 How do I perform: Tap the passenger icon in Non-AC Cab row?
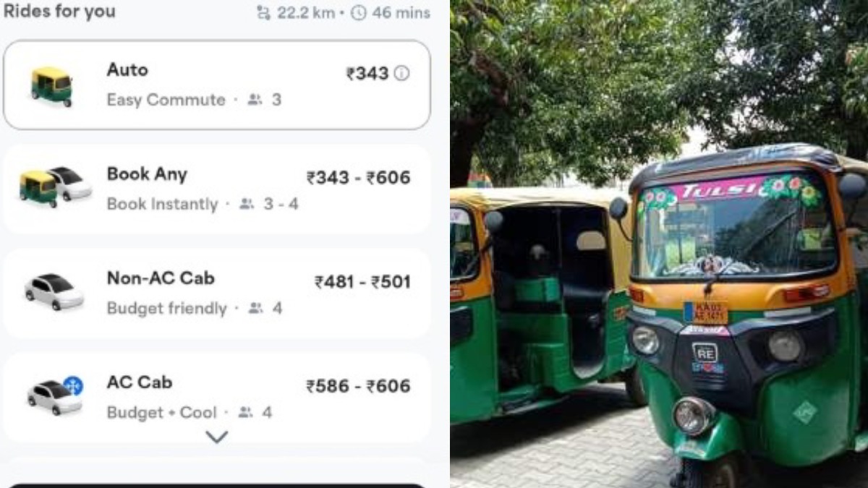tap(255, 308)
